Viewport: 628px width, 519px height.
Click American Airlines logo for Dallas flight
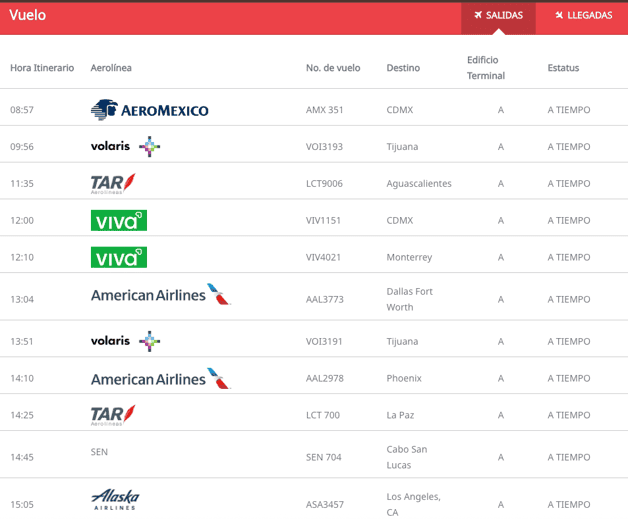[160, 295]
